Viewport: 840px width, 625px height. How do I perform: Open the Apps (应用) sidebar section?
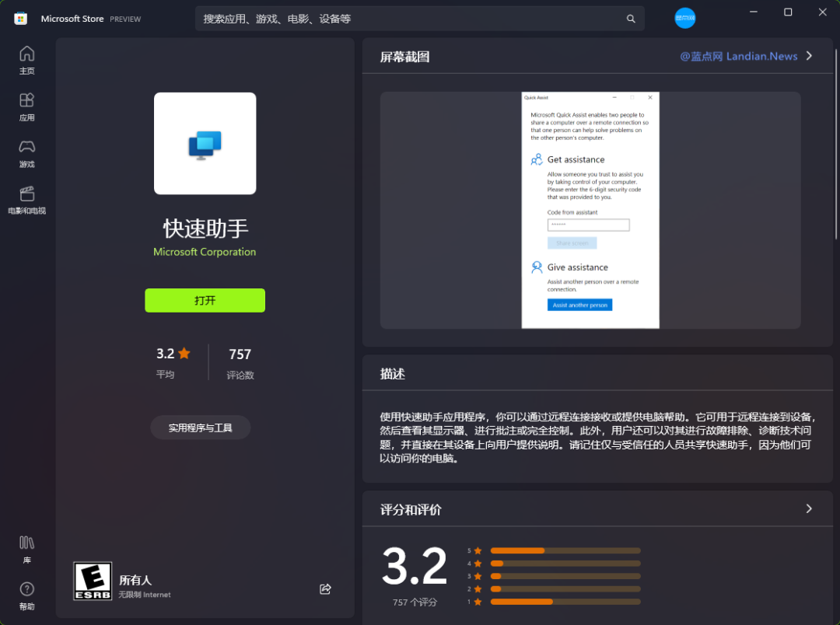pos(26,107)
